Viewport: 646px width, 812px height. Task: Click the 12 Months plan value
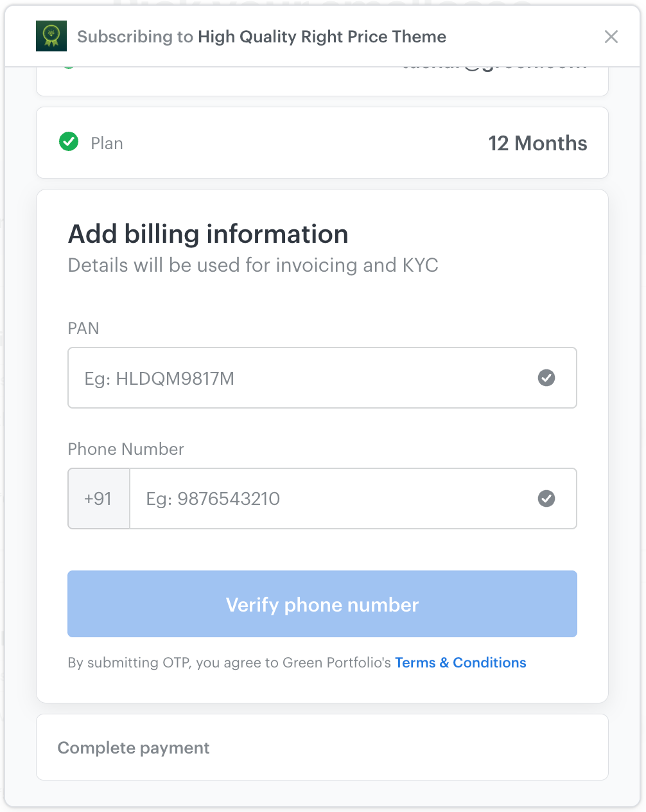click(537, 143)
